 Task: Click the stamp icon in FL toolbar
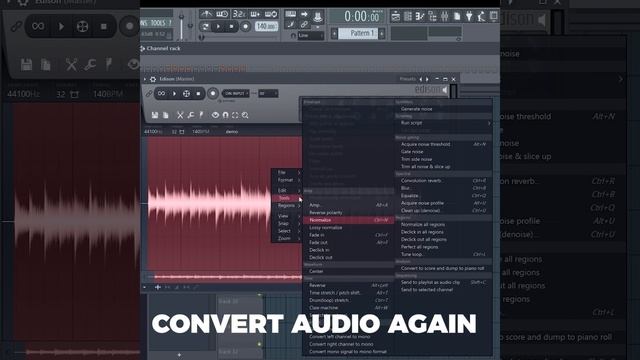pyautogui.click(x=318, y=17)
